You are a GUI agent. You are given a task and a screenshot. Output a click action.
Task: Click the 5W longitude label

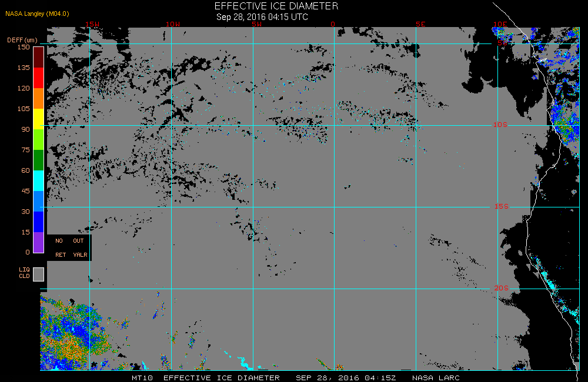(x=257, y=24)
